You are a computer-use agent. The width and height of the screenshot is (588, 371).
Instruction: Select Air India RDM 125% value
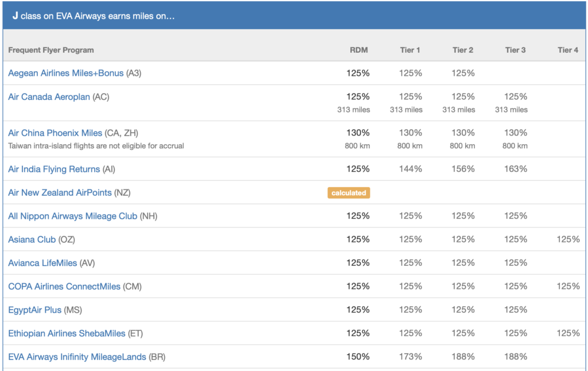coord(358,169)
